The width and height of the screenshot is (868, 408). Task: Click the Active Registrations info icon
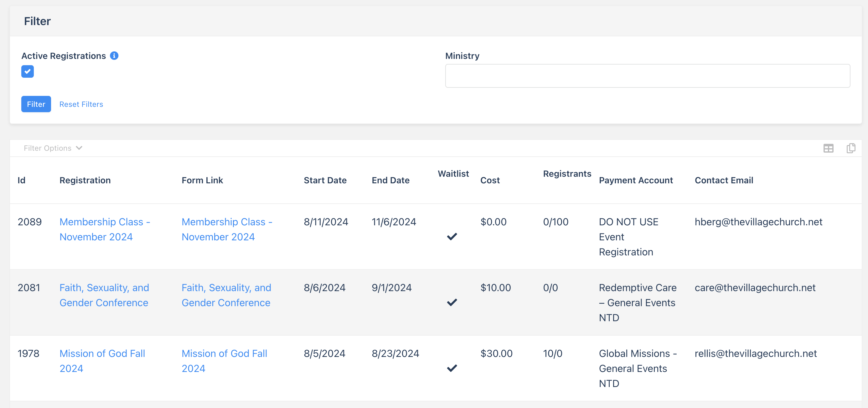[114, 56]
